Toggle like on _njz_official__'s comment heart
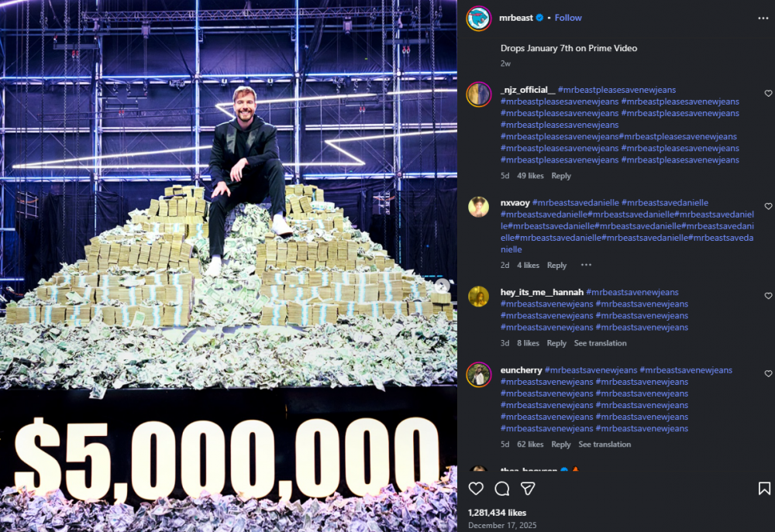Screen dimensions: 775x532 point(768,91)
